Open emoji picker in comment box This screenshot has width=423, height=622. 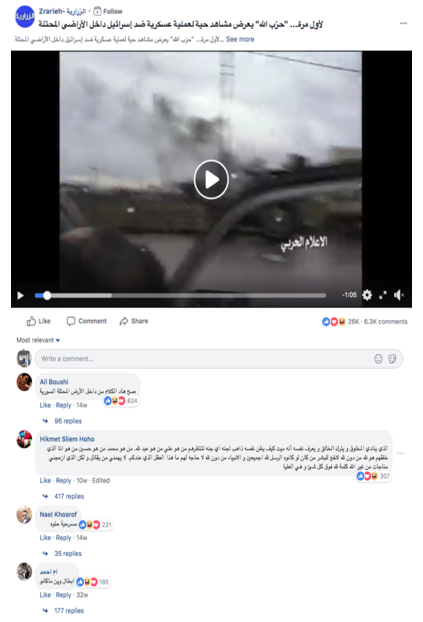(379, 359)
